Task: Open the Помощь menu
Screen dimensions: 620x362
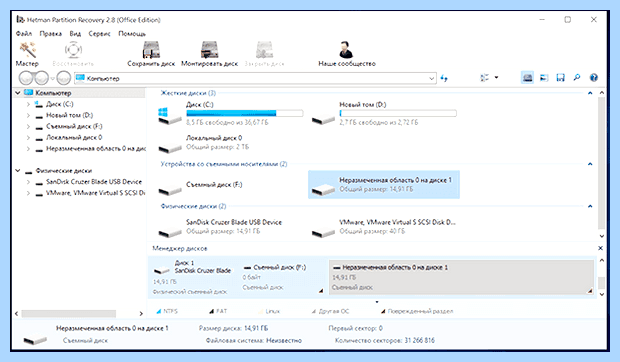Action: pyautogui.click(x=132, y=34)
